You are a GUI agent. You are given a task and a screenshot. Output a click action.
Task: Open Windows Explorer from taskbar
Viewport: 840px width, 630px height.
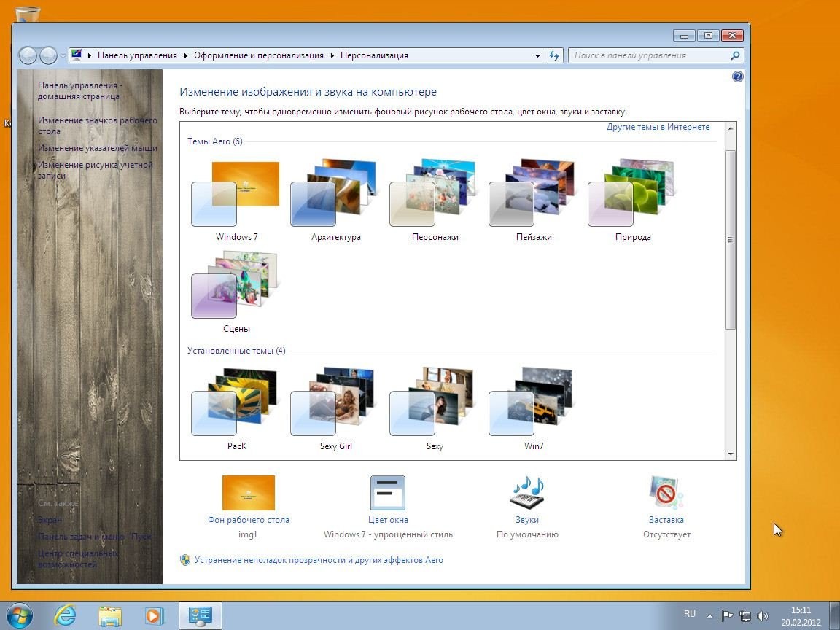coord(110,616)
